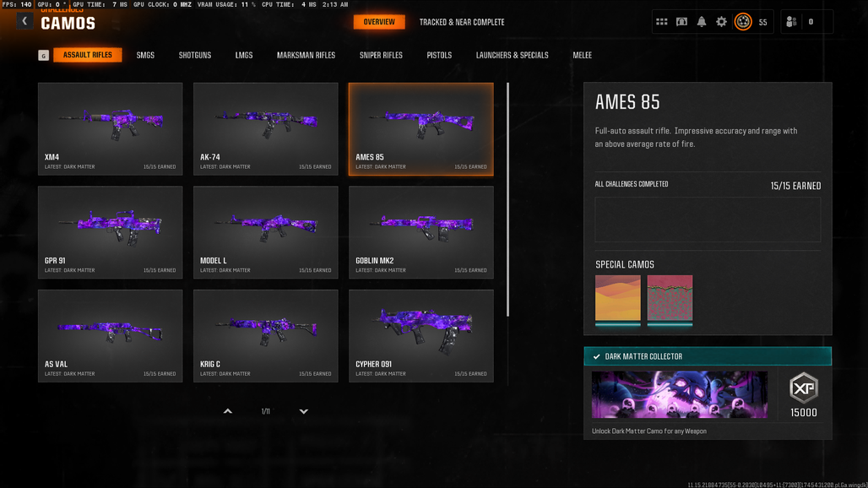Switch to the Sniper Rifles tab
Screen dimensions: 868x488
(x=381, y=56)
